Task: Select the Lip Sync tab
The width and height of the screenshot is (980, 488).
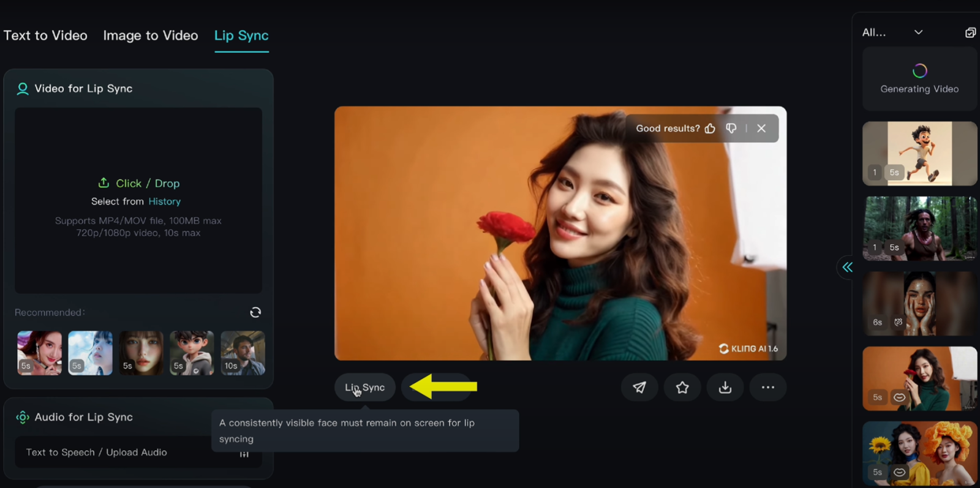Action: tap(241, 36)
